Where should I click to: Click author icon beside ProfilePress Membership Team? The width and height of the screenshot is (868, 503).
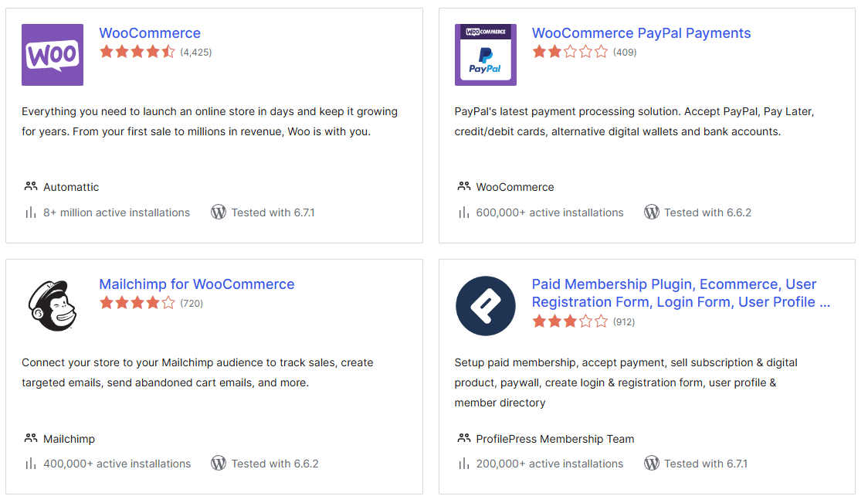click(464, 438)
